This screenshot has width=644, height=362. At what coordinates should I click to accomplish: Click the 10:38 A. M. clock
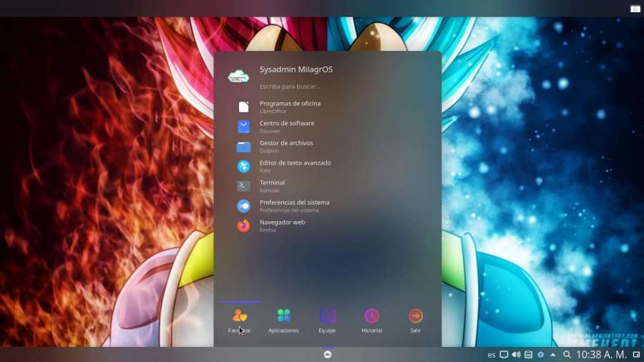pos(601,355)
